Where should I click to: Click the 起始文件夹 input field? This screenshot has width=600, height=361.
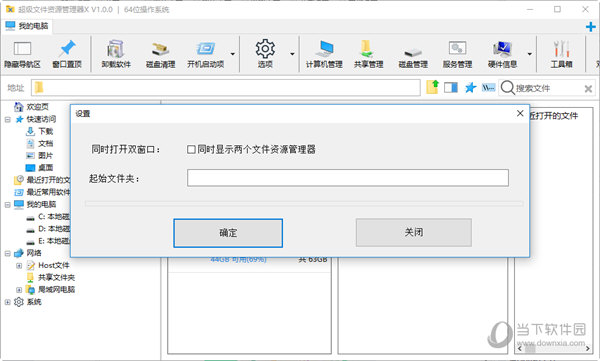(348, 178)
